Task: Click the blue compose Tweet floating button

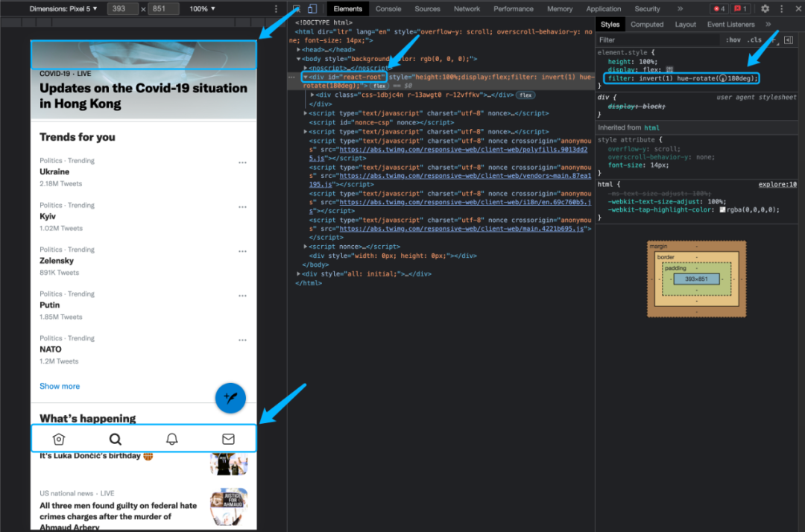Action: [230, 398]
